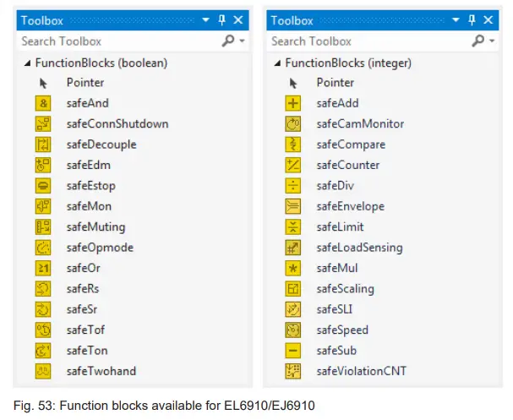
Task: Choose the safeLoadSensing block icon
Action: [292, 248]
